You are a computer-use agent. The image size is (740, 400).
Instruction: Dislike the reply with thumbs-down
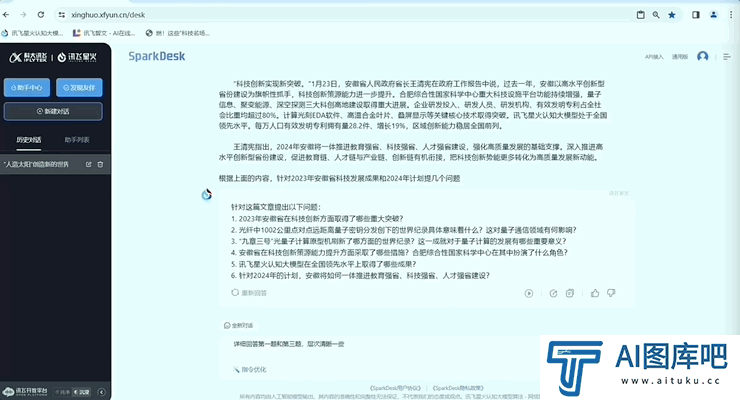(611, 293)
